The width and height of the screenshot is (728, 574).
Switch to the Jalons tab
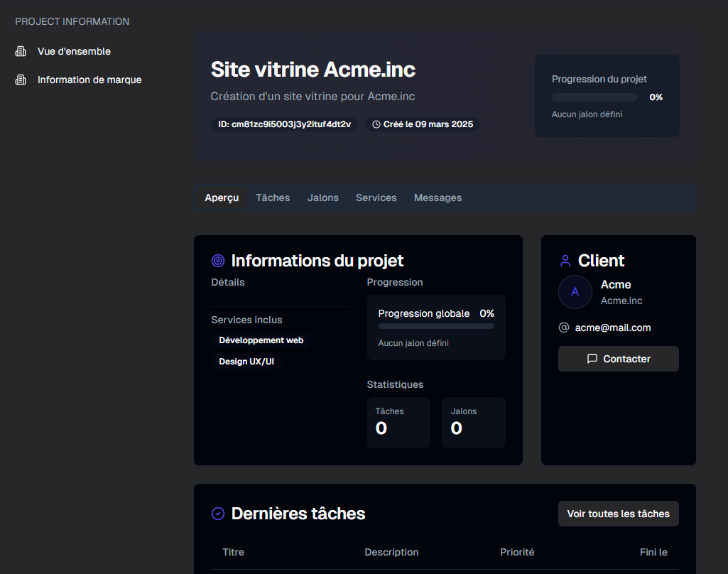coord(322,197)
